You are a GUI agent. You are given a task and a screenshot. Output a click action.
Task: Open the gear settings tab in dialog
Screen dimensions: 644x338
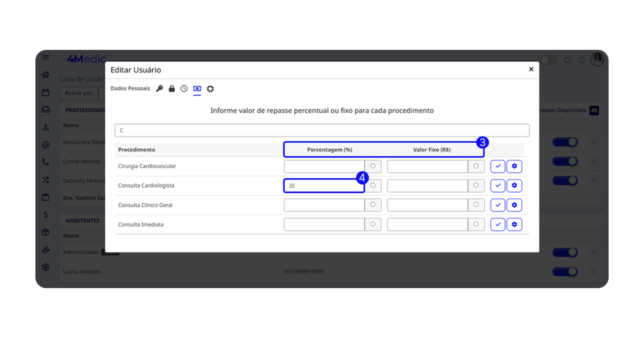click(210, 89)
